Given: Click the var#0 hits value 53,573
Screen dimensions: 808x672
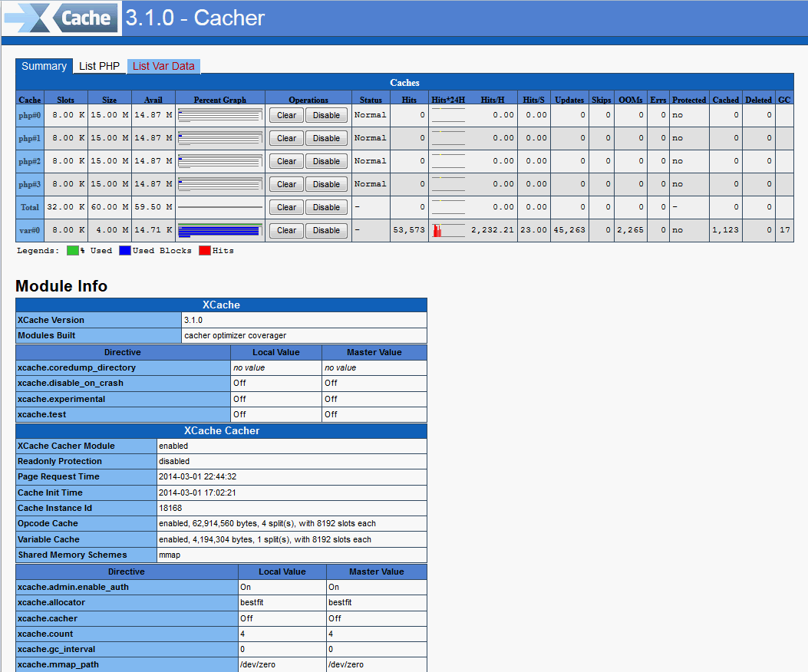Looking at the screenshot, I should click(409, 230).
